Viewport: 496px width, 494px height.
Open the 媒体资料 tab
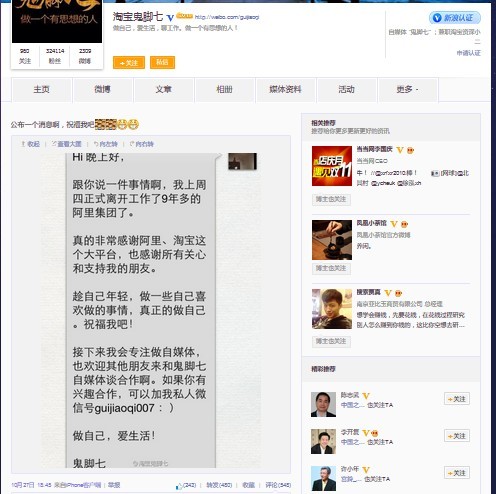coord(285,89)
